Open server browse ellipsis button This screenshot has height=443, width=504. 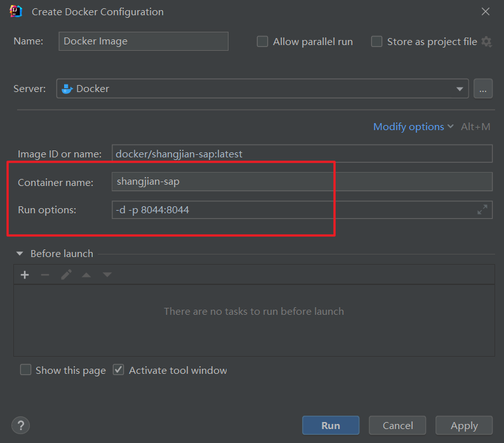[483, 89]
